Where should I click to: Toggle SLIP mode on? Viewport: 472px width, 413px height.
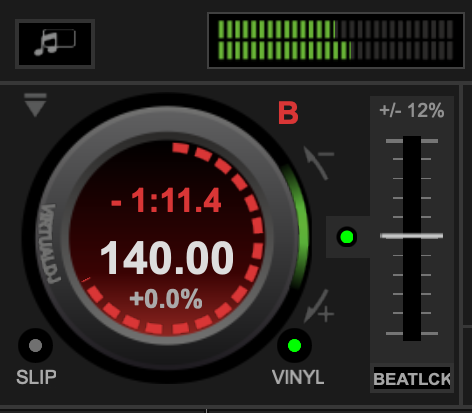[35, 346]
